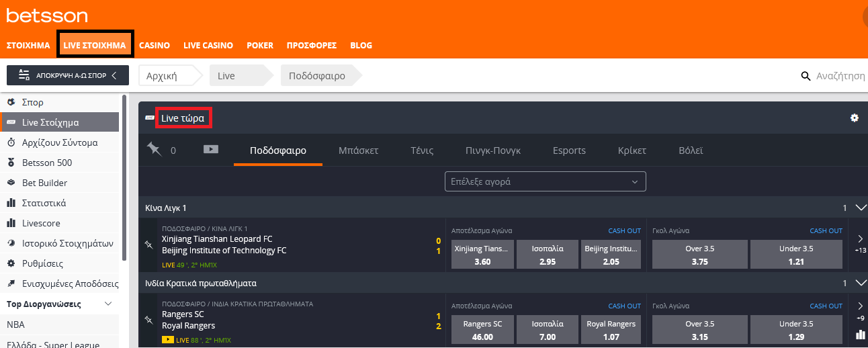The width and height of the screenshot is (868, 348).
Task: Bet on Xinjiang Tians... at 3.60
Action: 482,255
